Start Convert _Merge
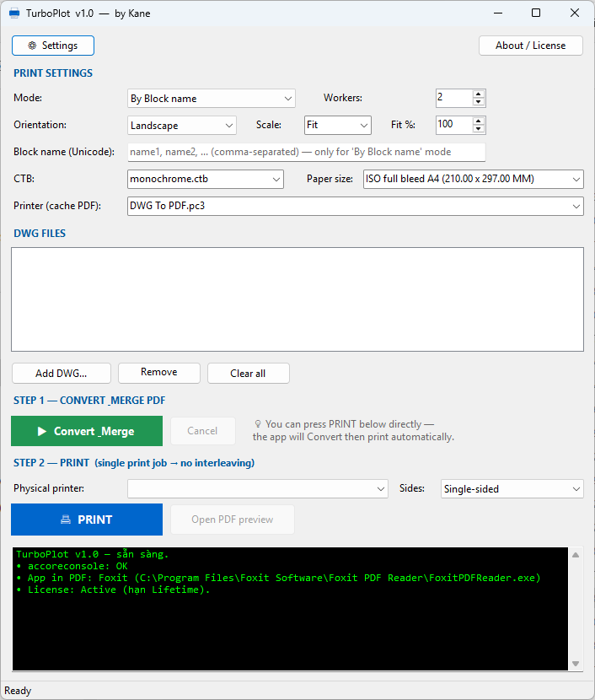Image resolution: width=595 pixels, height=700 pixels. coord(87,431)
